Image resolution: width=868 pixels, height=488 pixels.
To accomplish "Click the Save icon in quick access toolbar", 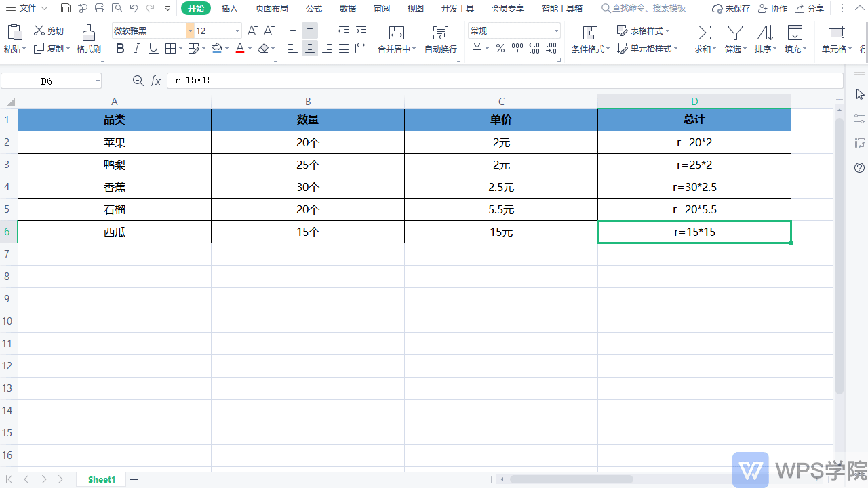I will (x=66, y=8).
